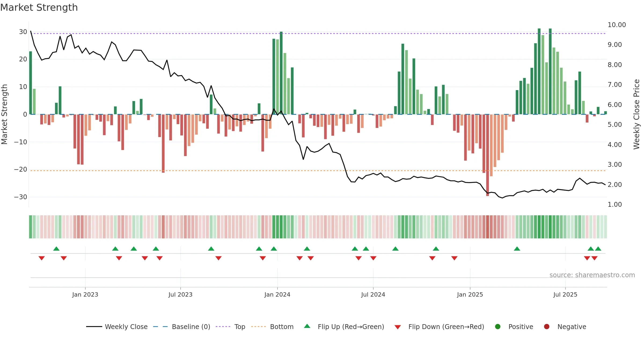
Task: Click the −30 tick on Market Strength axis
Action: [21, 197]
